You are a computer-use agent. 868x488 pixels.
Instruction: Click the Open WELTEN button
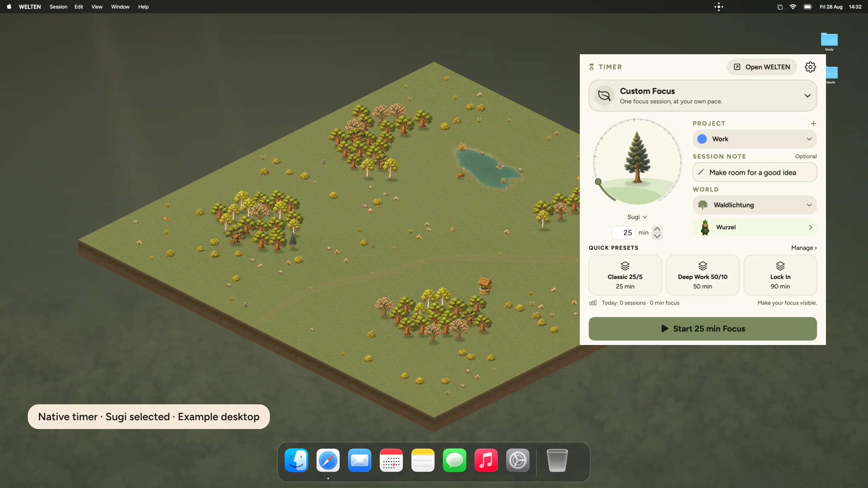pyautogui.click(x=762, y=67)
